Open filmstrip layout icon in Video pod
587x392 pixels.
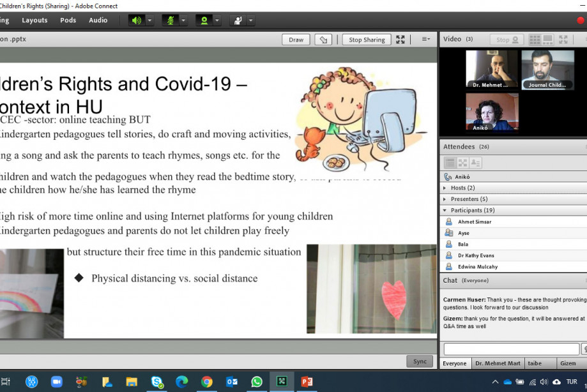click(547, 39)
